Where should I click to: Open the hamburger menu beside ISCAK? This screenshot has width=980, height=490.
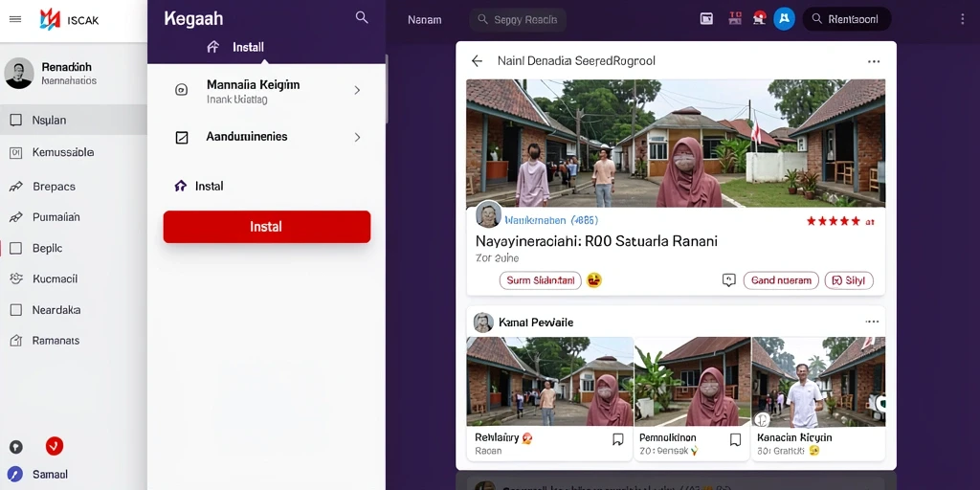(x=15, y=19)
